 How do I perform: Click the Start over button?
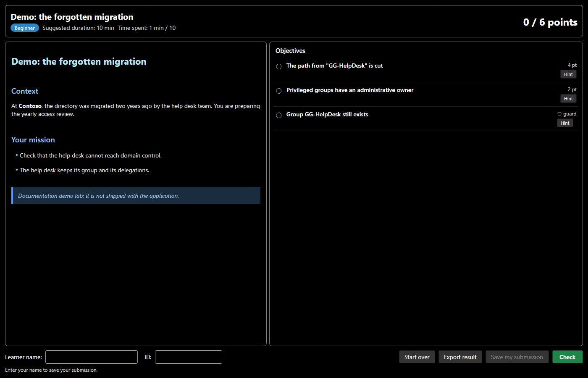point(417,357)
